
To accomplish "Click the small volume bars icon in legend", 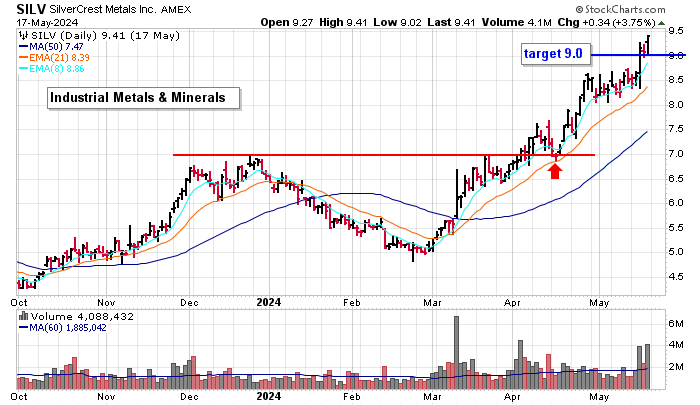I will point(23,317).
